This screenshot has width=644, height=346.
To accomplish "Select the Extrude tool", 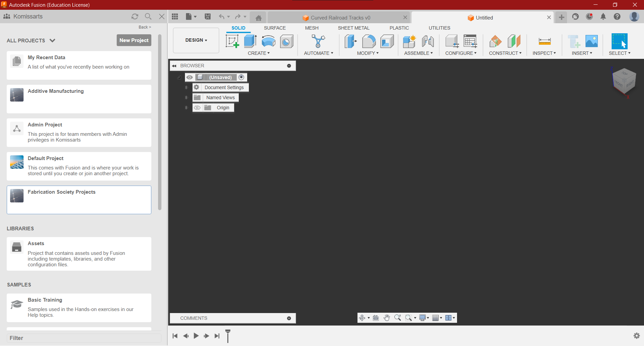I will [x=250, y=41].
